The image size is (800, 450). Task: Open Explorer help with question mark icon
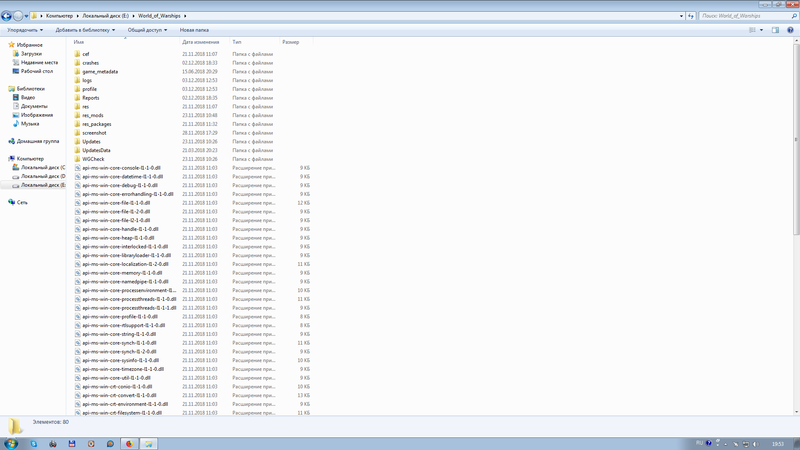(790, 30)
